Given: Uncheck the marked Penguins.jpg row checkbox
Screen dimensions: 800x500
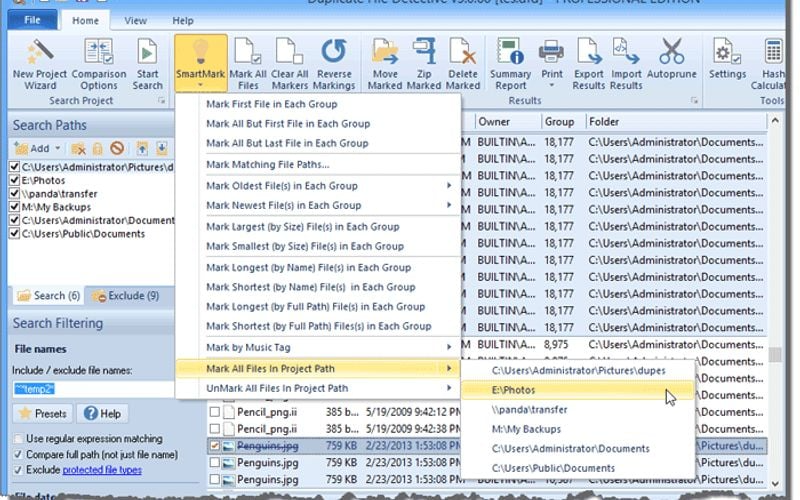Looking at the screenshot, I should pos(215,446).
